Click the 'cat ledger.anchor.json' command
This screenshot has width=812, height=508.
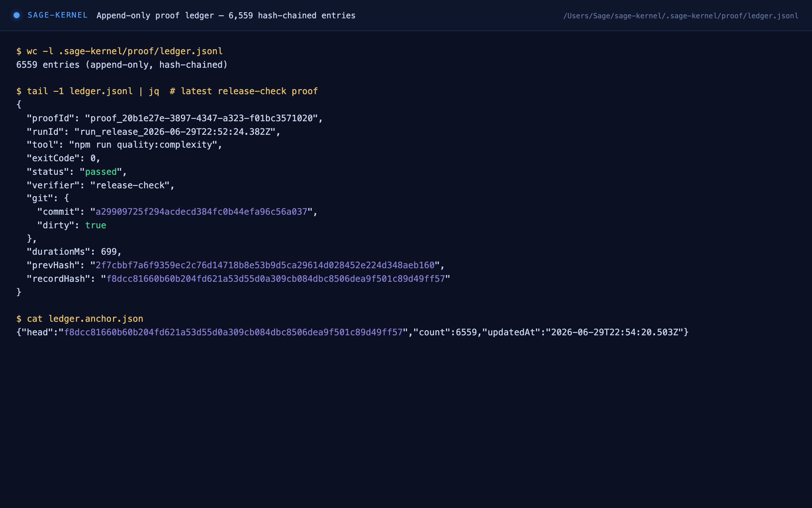click(x=80, y=319)
